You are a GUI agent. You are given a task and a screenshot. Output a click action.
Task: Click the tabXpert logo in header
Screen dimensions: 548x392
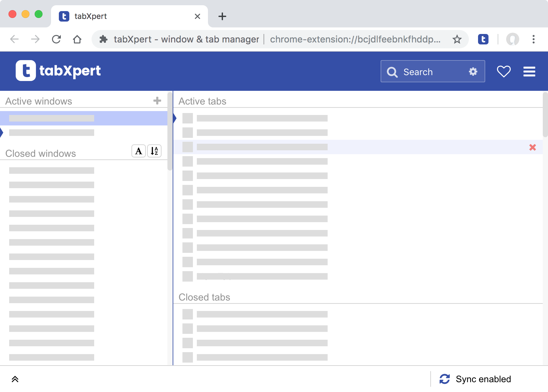tap(58, 71)
